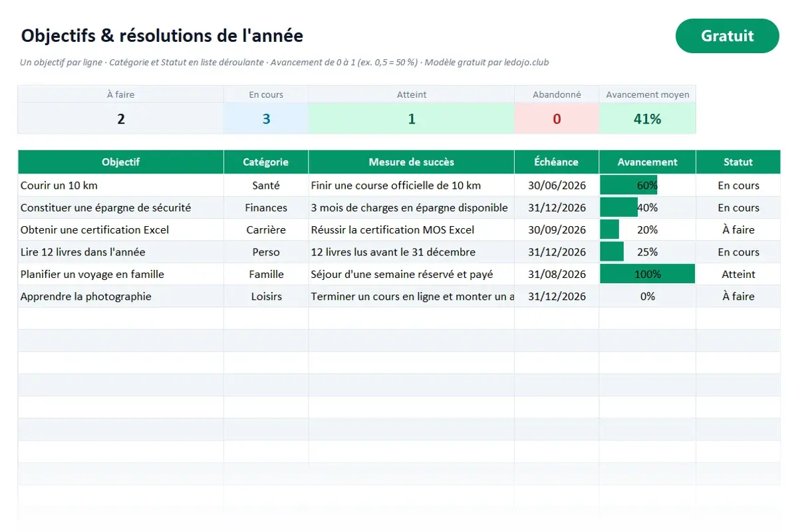Click the 100% progress bar cell
Image resolution: width=798 pixels, height=532 pixels.
647,274
